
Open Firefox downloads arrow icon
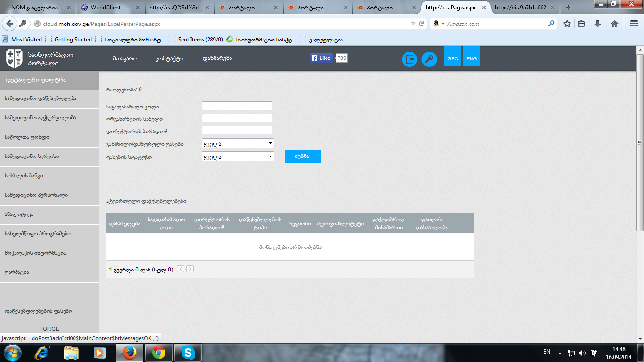point(598,24)
